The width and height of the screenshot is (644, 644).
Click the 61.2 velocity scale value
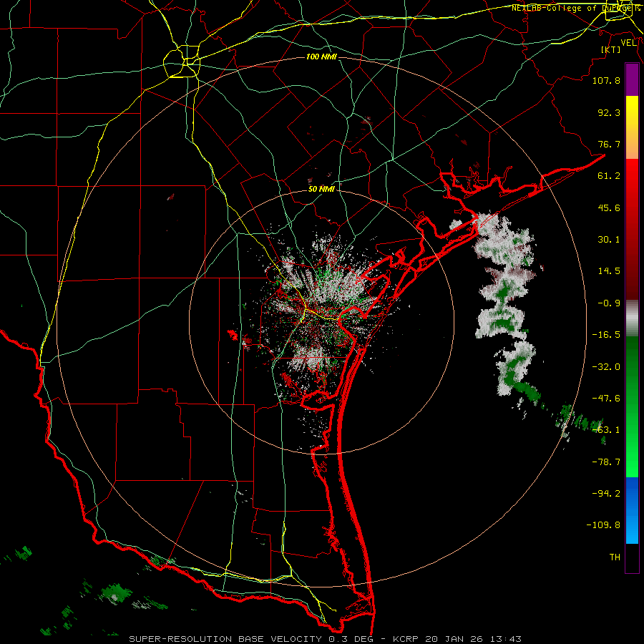[x=609, y=176]
